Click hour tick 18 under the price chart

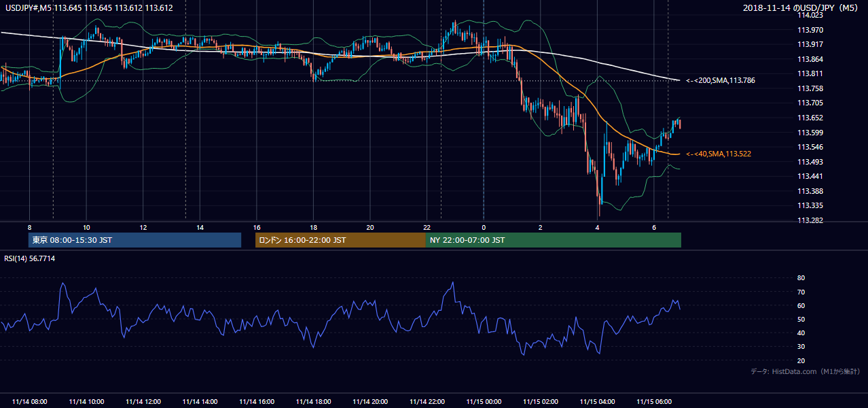(313, 227)
